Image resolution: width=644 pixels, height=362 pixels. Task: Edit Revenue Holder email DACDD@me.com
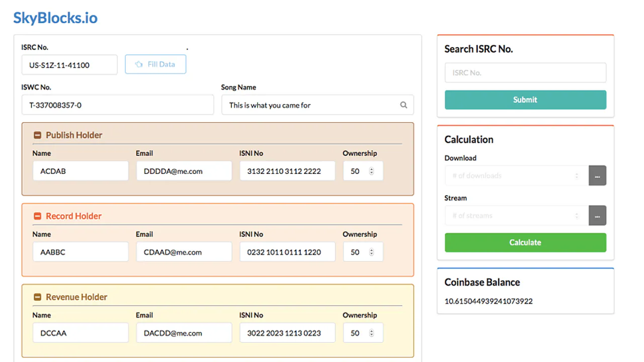(184, 333)
